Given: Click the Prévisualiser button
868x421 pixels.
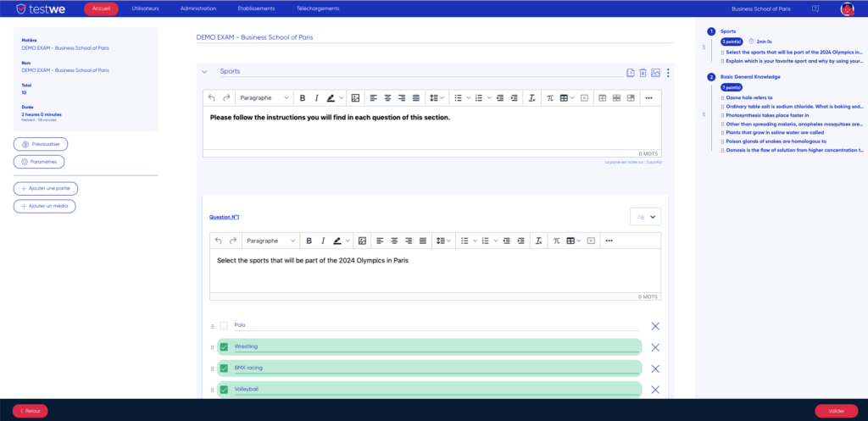Looking at the screenshot, I should (41, 145).
